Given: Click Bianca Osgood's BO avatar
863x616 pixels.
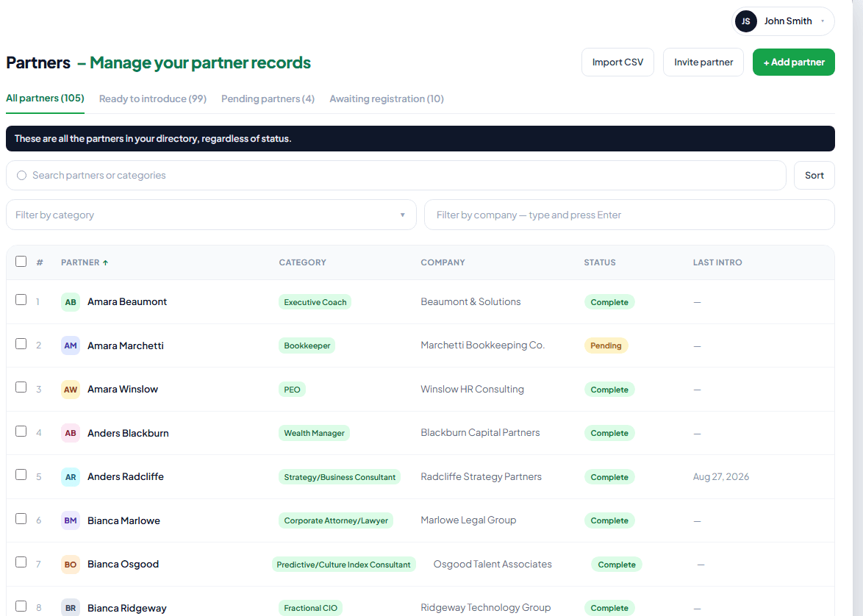Looking at the screenshot, I should [71, 565].
